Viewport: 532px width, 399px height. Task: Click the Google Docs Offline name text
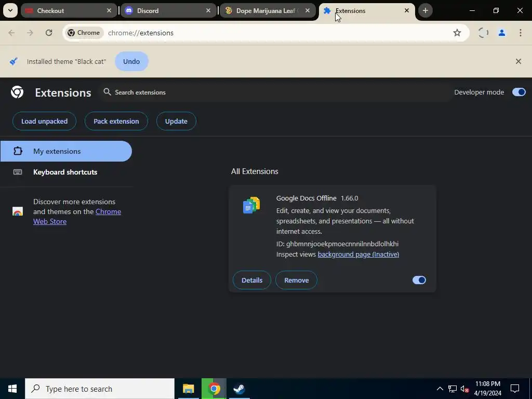307,198
